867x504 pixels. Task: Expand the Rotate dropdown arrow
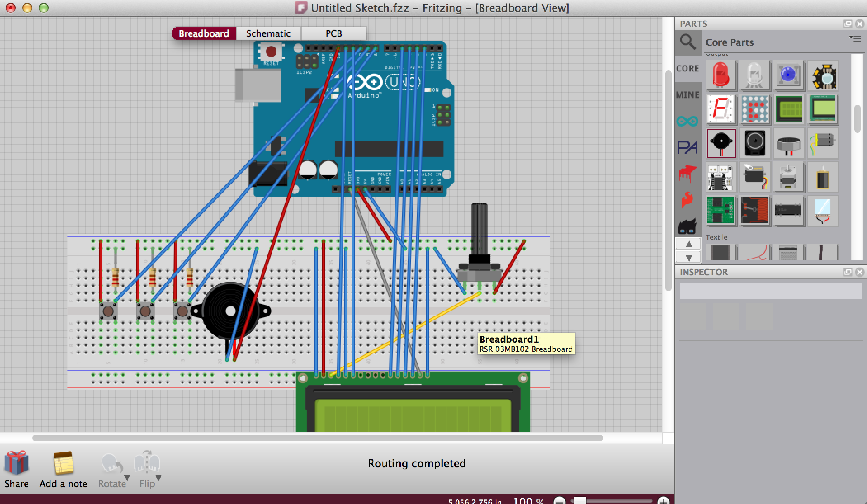coord(127,478)
